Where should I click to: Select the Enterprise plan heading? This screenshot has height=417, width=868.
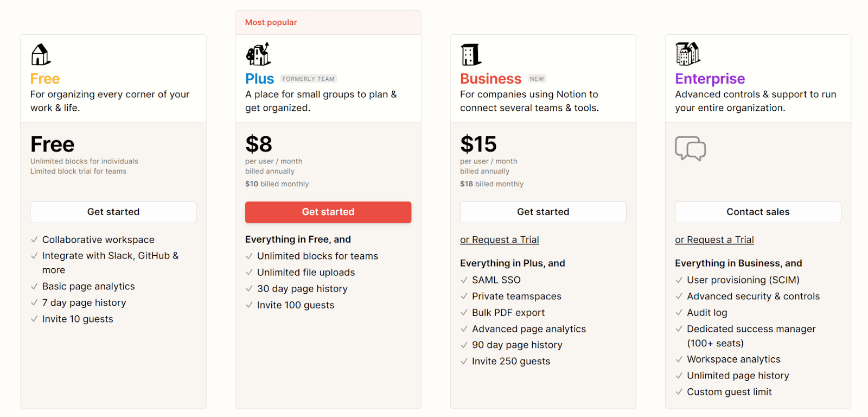710,79
